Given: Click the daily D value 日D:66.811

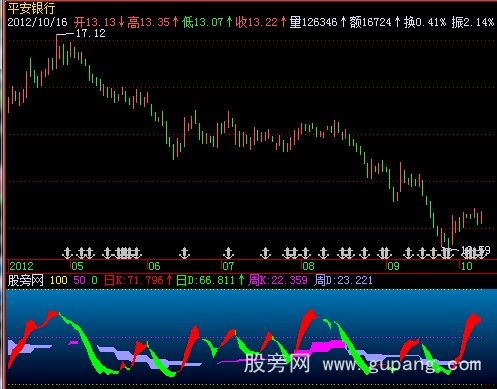Looking at the screenshot, I should tap(206, 280).
